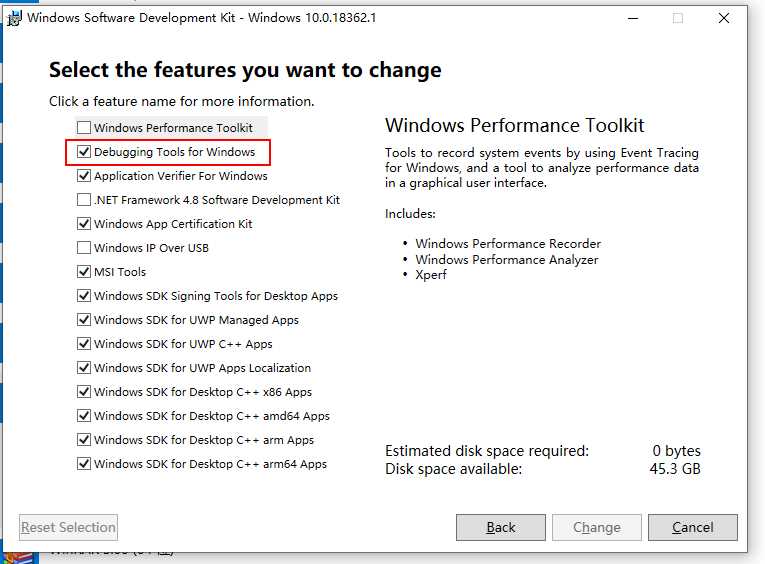
Task: Check .NET Framework 4.8 Software Development Kit
Action: pyautogui.click(x=84, y=200)
